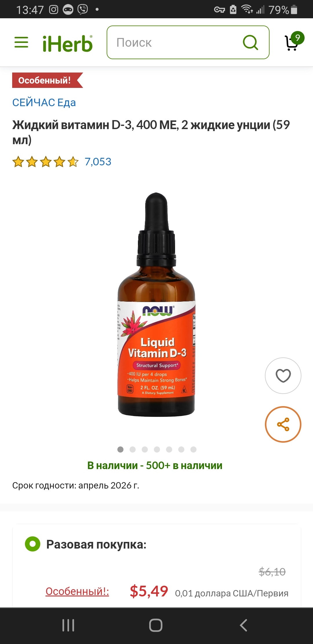313x644 pixels.
Task: Add product to wishlist with heart icon
Action: pyautogui.click(x=283, y=376)
